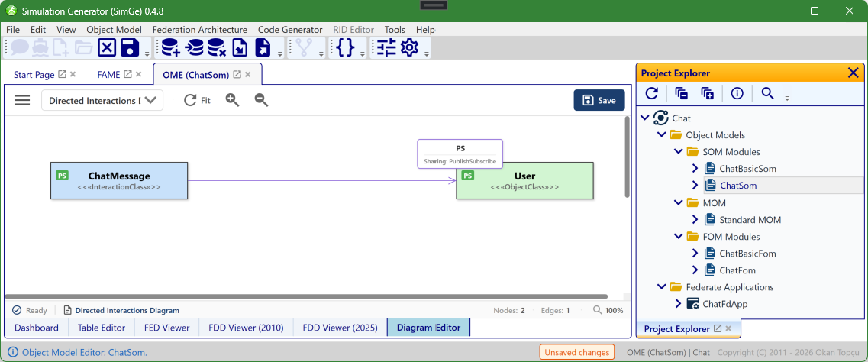The image size is (868, 362).
Task: Click the sliders tune options icon
Action: (x=386, y=47)
